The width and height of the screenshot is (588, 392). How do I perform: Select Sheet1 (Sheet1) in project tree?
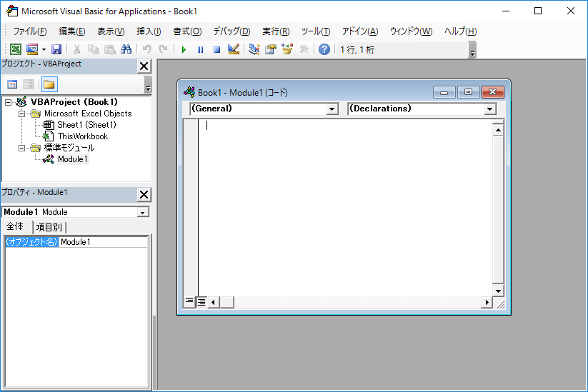86,125
